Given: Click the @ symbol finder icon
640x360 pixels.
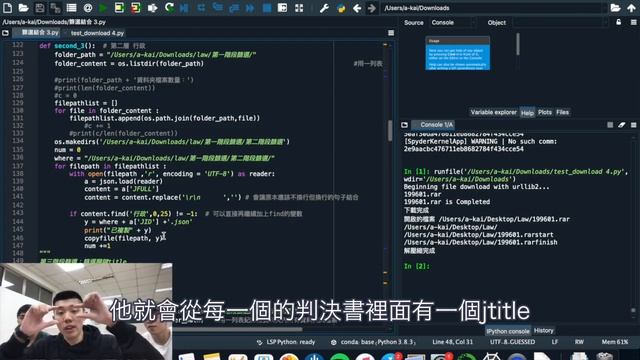Looking at the screenshot, I should pyautogui.click(x=87, y=8).
